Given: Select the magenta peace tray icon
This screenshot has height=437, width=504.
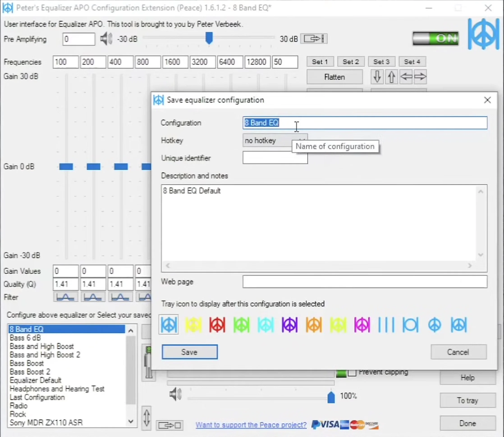Looking at the screenshot, I should tap(362, 325).
